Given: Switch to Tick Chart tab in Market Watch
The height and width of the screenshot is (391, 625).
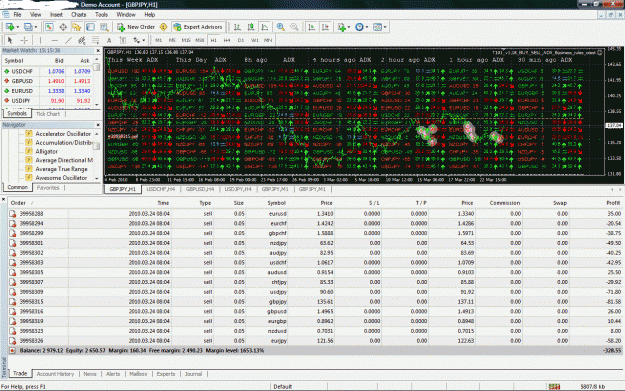Looking at the screenshot, I should (x=48, y=114).
